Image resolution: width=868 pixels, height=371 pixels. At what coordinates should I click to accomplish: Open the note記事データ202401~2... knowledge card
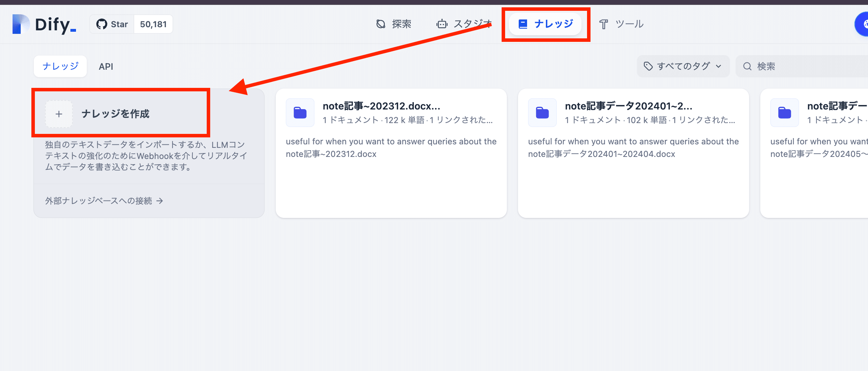point(633,153)
